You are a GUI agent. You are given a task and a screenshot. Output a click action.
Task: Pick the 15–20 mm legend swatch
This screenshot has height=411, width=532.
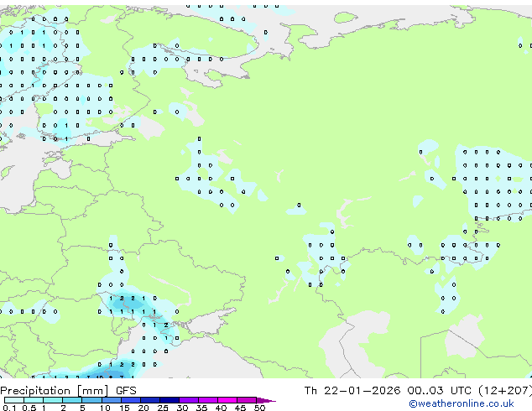(x=130, y=400)
